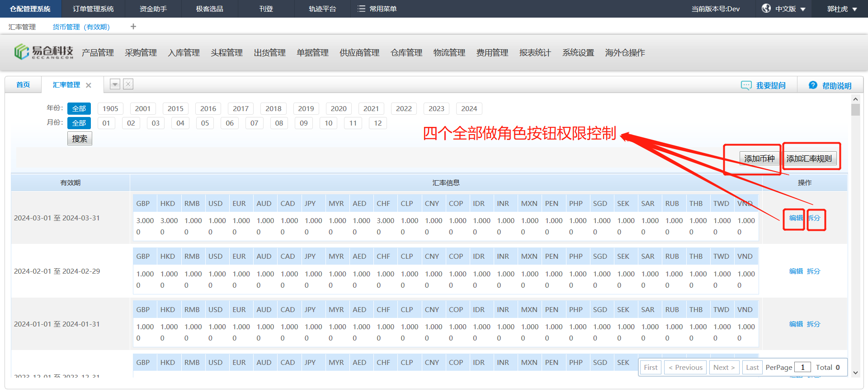Select 全部 in the year filter

[79, 108]
